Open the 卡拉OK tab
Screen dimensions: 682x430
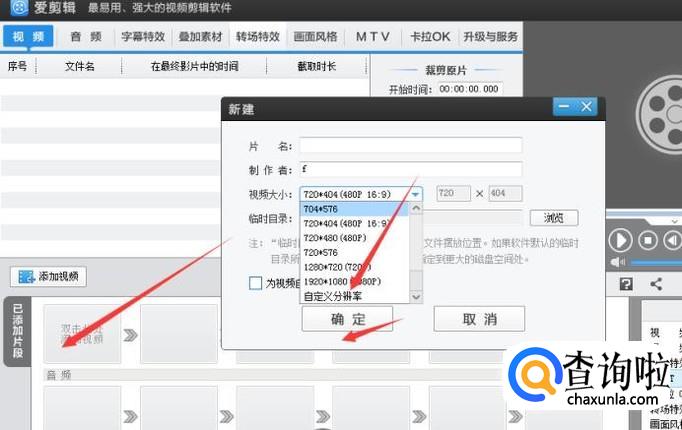tap(430, 37)
